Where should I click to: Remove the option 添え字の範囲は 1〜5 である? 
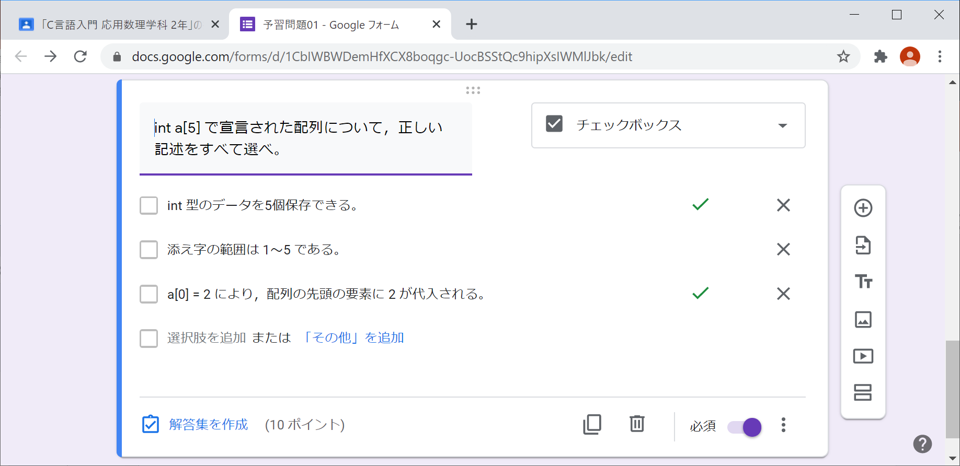(x=783, y=249)
